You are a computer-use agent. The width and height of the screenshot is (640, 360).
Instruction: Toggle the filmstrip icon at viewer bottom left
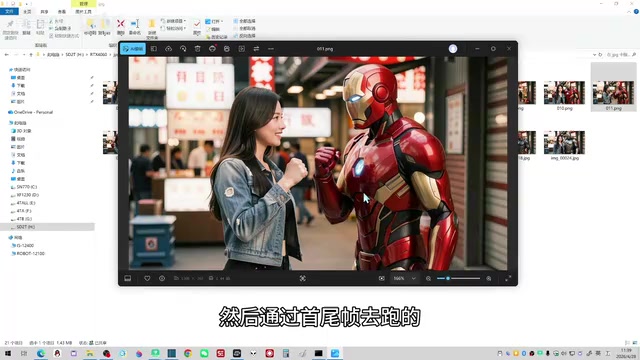click(128, 278)
